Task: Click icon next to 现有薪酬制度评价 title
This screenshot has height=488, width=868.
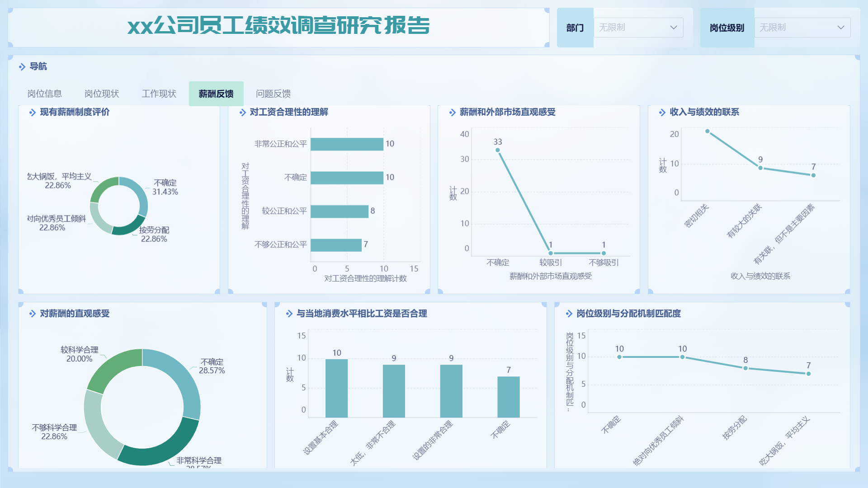Action: (x=32, y=113)
